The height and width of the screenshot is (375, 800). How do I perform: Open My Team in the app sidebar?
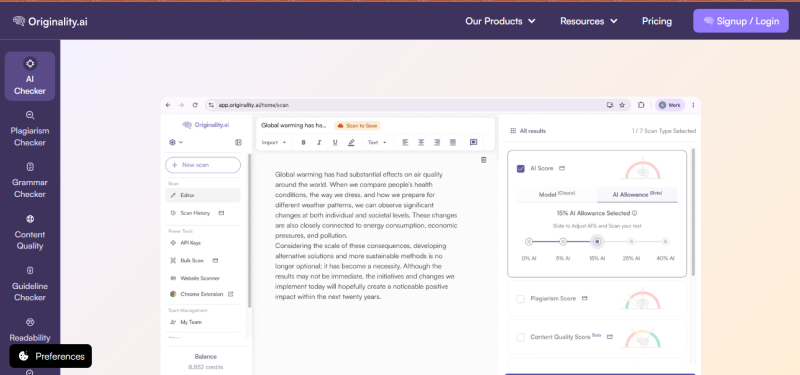tap(186, 322)
